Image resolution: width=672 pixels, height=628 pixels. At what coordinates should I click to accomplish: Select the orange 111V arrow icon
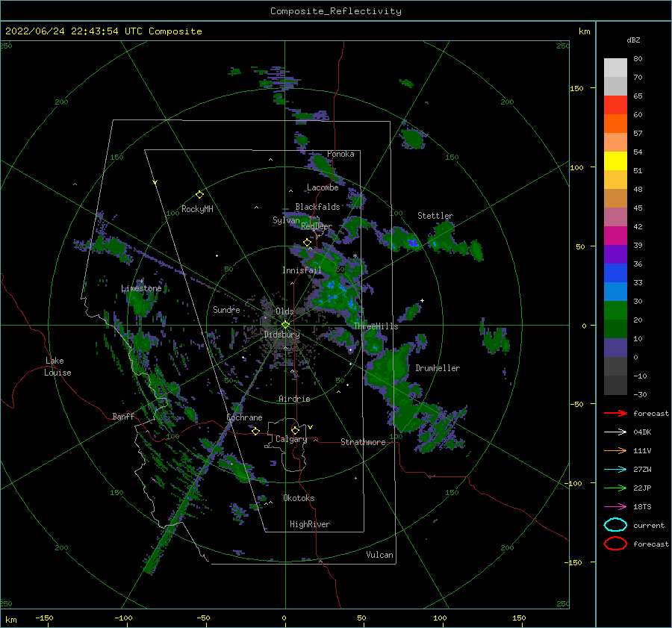click(615, 450)
